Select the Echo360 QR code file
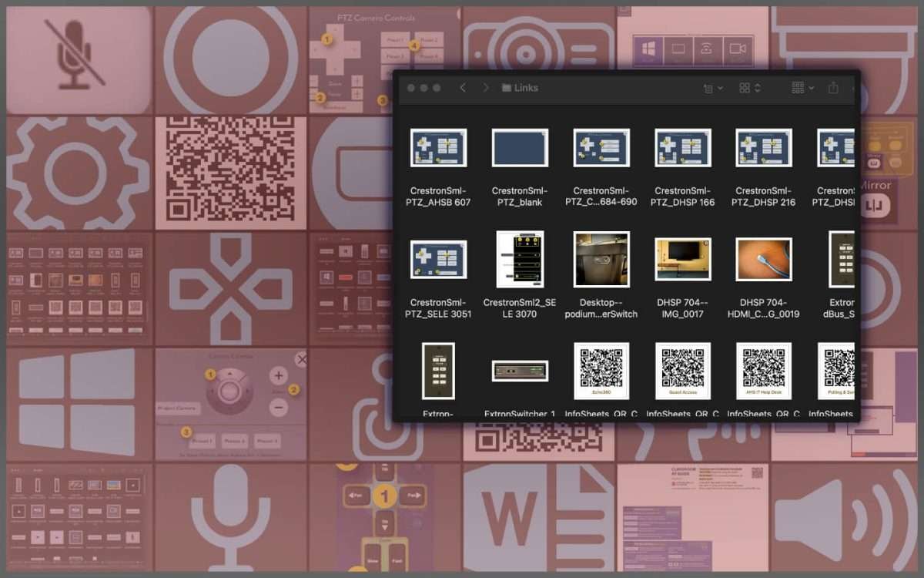924x578 pixels. (601, 371)
